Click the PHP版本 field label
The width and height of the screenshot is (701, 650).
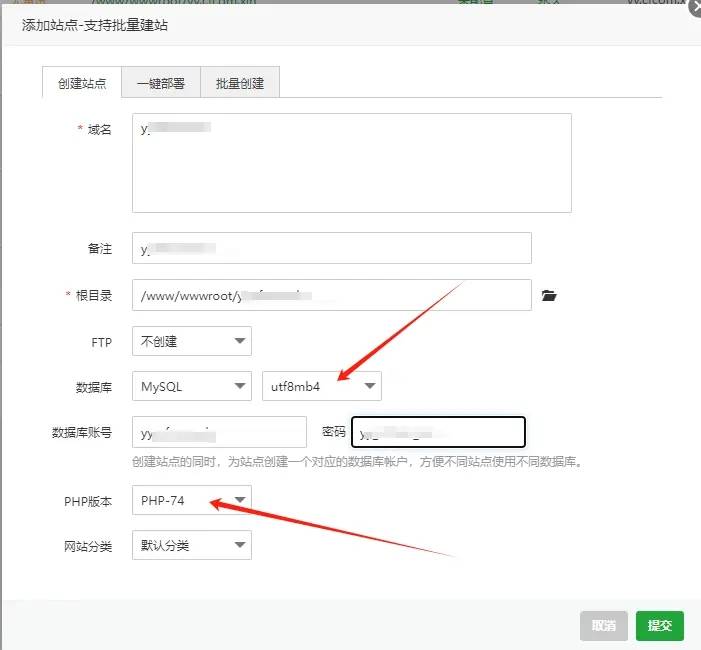tap(88, 502)
